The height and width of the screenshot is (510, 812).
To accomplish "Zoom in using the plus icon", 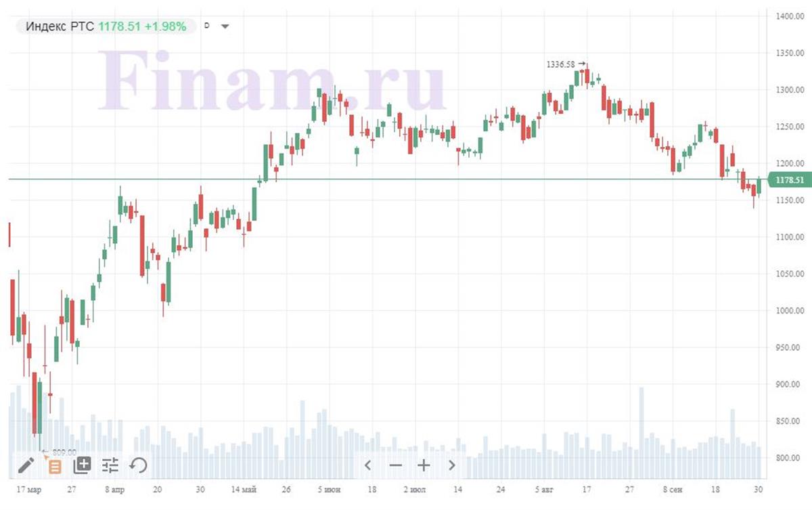I will [424, 465].
